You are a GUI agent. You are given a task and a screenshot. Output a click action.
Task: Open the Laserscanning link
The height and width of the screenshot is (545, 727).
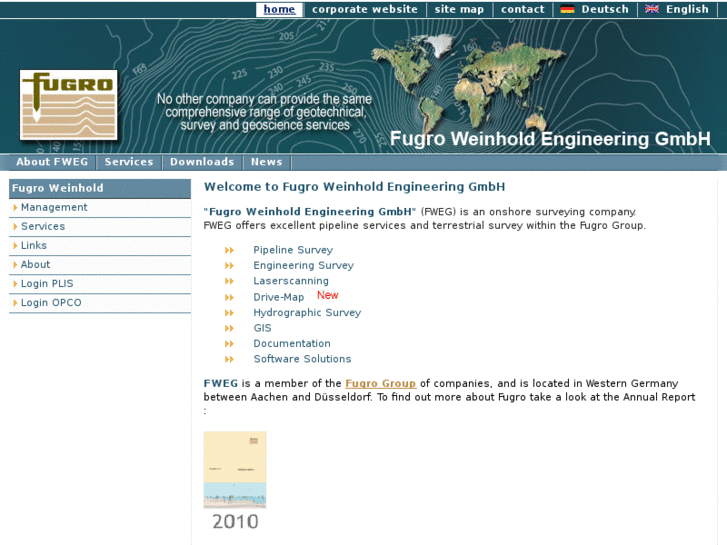pyautogui.click(x=291, y=281)
